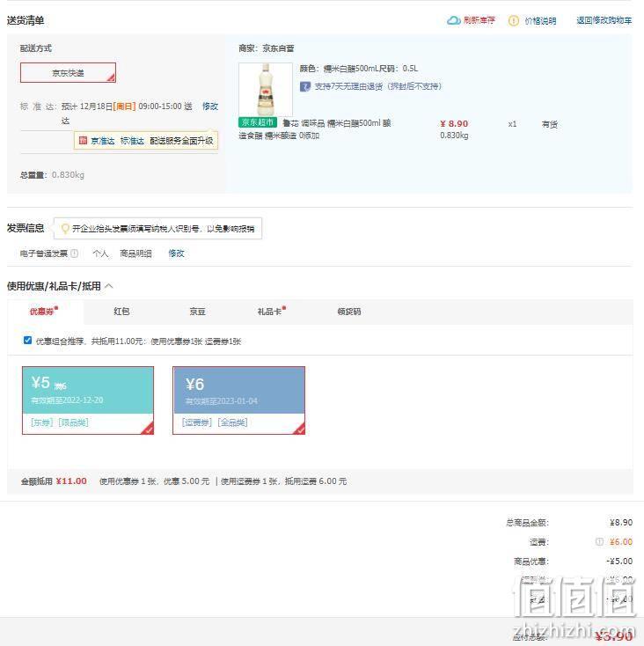Click the 金额抵用 ¥11.00 amount

tap(71, 481)
